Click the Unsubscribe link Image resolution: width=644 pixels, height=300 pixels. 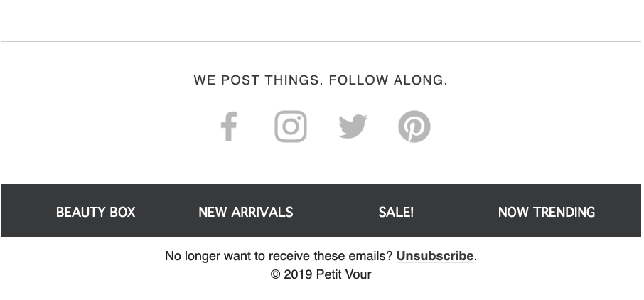[435, 256]
